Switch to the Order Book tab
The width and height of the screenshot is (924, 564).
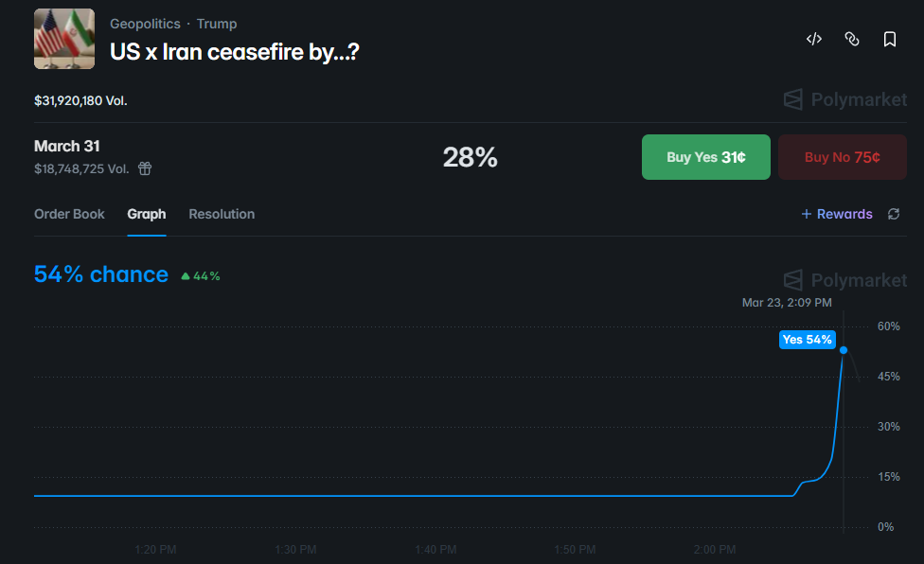(69, 214)
